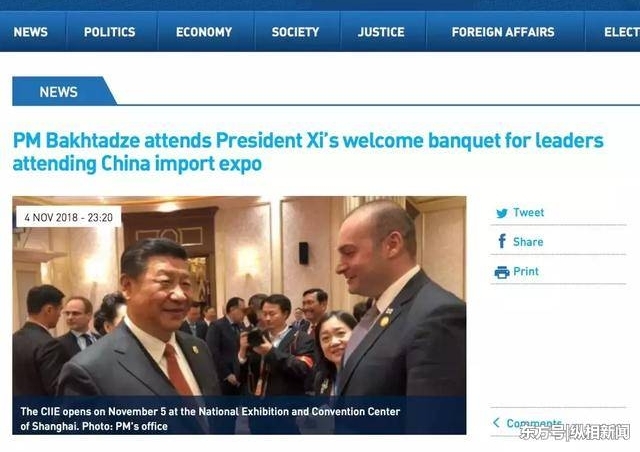Click the Share link
Screen dimensions: 640x452
tap(528, 242)
